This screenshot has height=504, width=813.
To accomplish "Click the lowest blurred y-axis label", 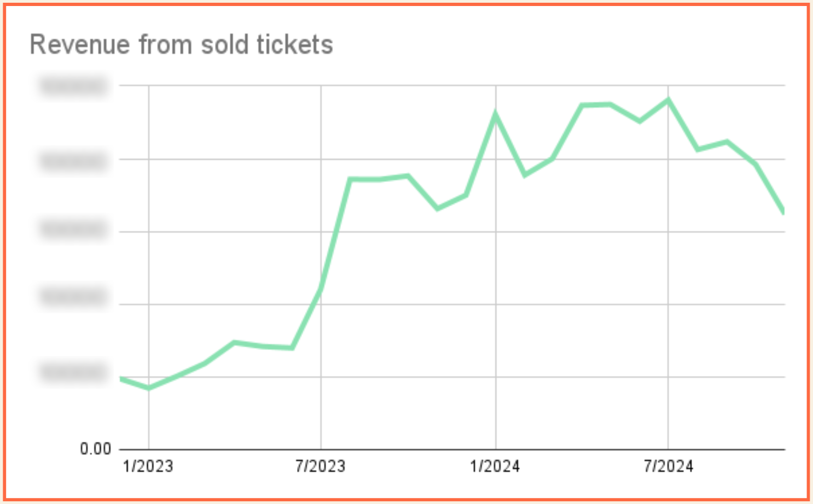I will click(73, 372).
